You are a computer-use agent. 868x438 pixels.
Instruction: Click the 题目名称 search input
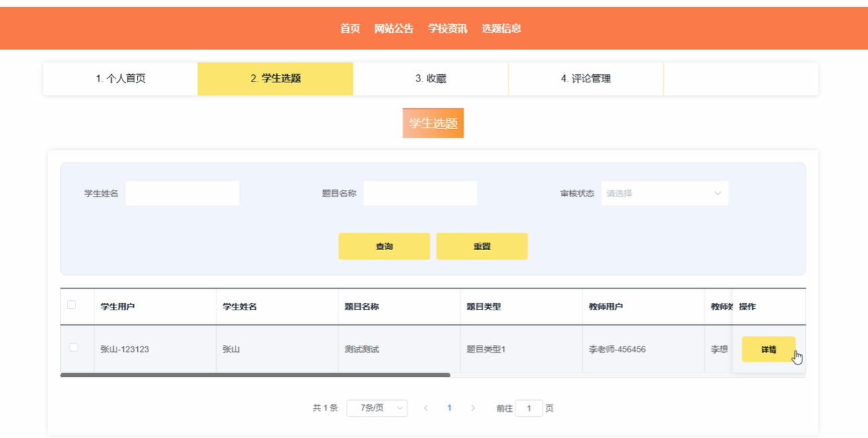point(420,193)
